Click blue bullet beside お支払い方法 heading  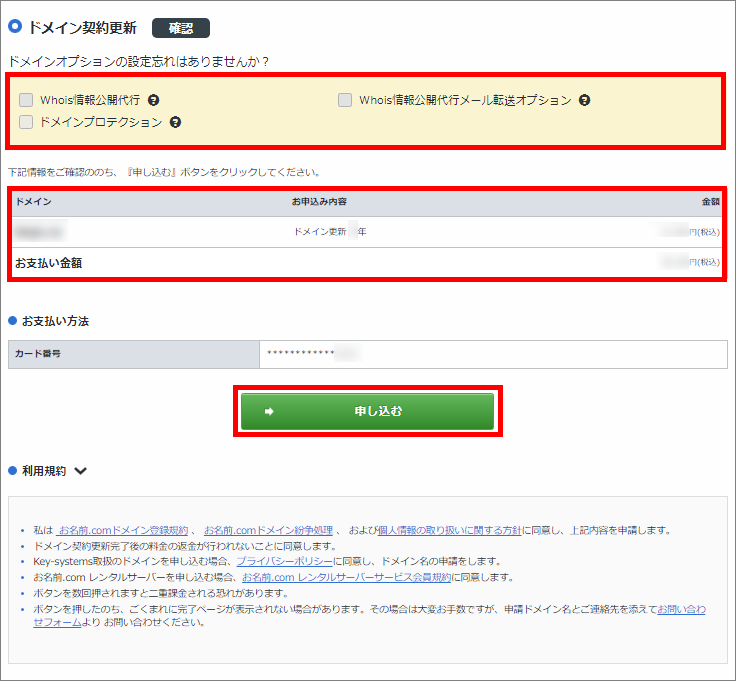click(13, 321)
